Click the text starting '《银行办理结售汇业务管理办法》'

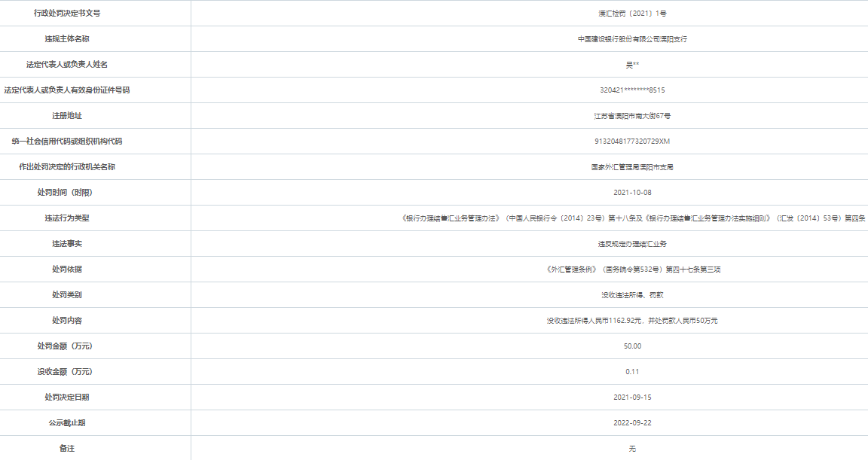pyautogui.click(x=632, y=218)
